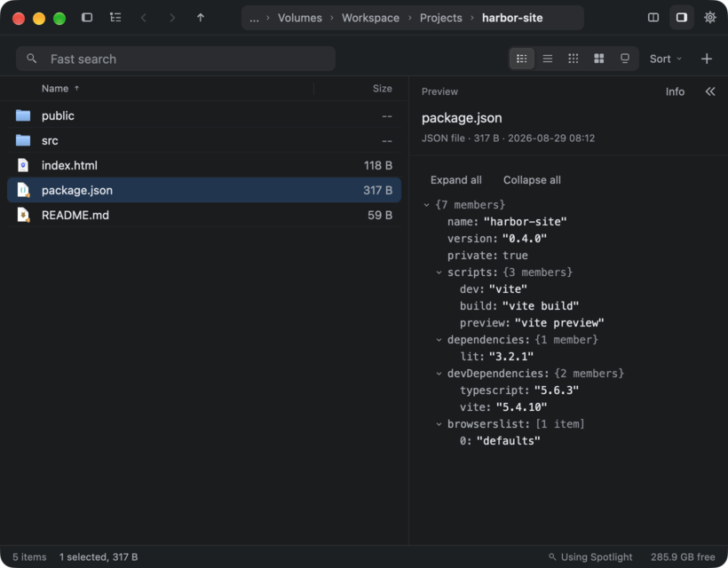728x568 pixels.
Task: Sort by the Size column header
Action: click(382, 89)
